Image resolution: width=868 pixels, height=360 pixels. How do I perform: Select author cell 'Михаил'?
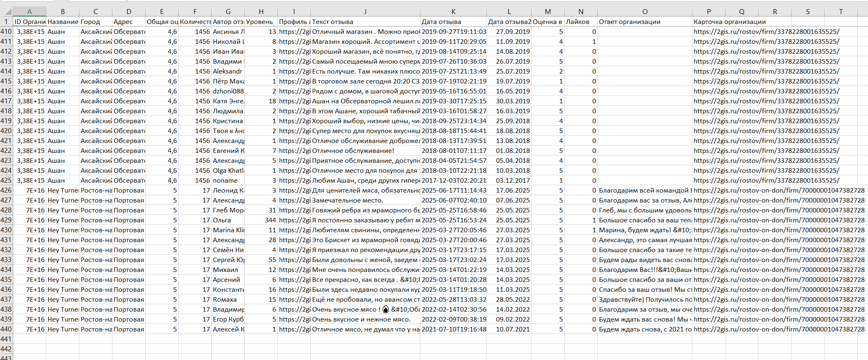coord(228,269)
